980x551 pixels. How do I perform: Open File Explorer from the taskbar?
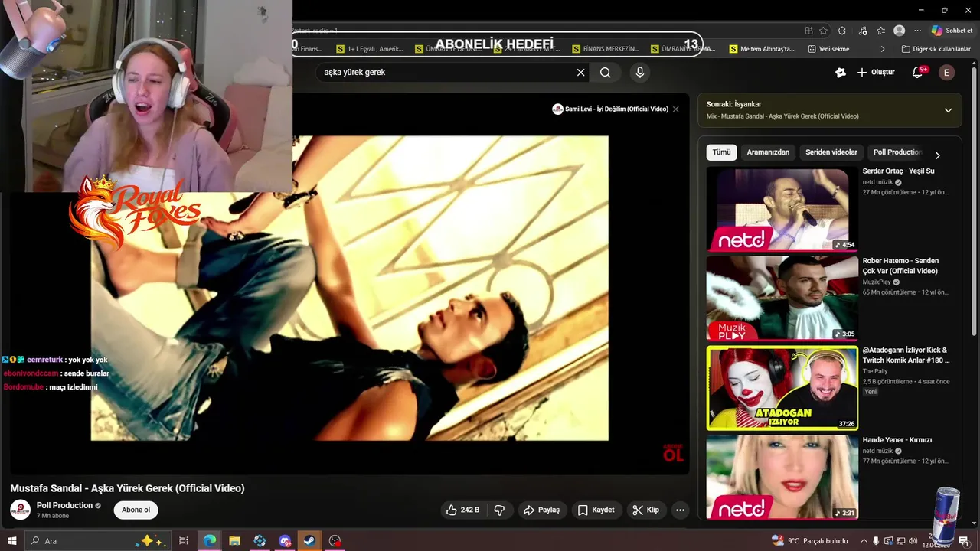(x=234, y=541)
